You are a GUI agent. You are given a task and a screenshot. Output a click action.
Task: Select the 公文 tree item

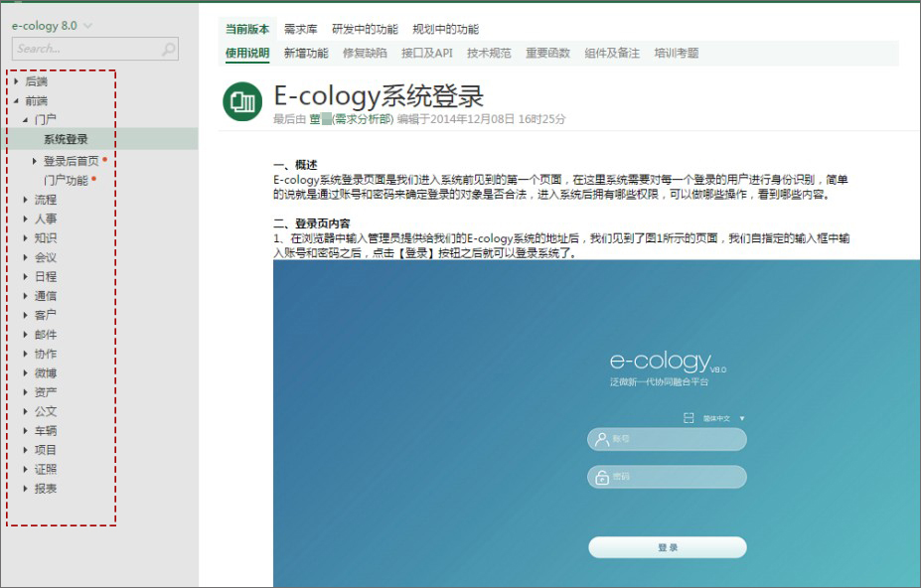pos(46,411)
